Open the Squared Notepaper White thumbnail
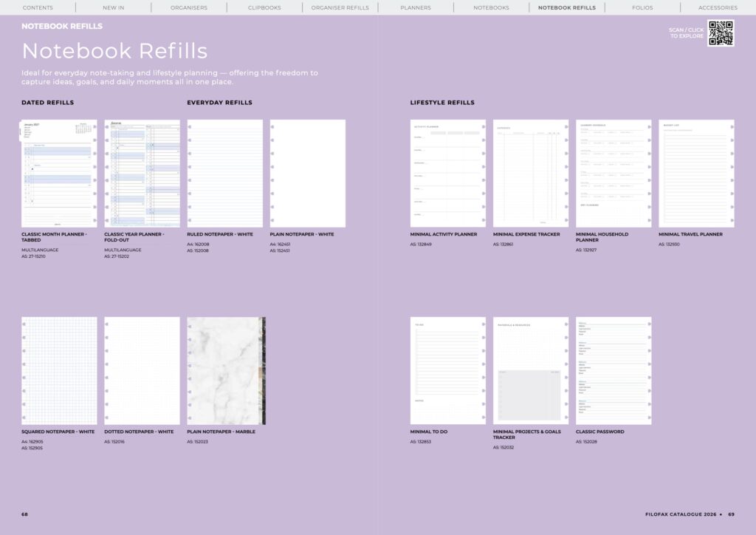 tap(59, 371)
